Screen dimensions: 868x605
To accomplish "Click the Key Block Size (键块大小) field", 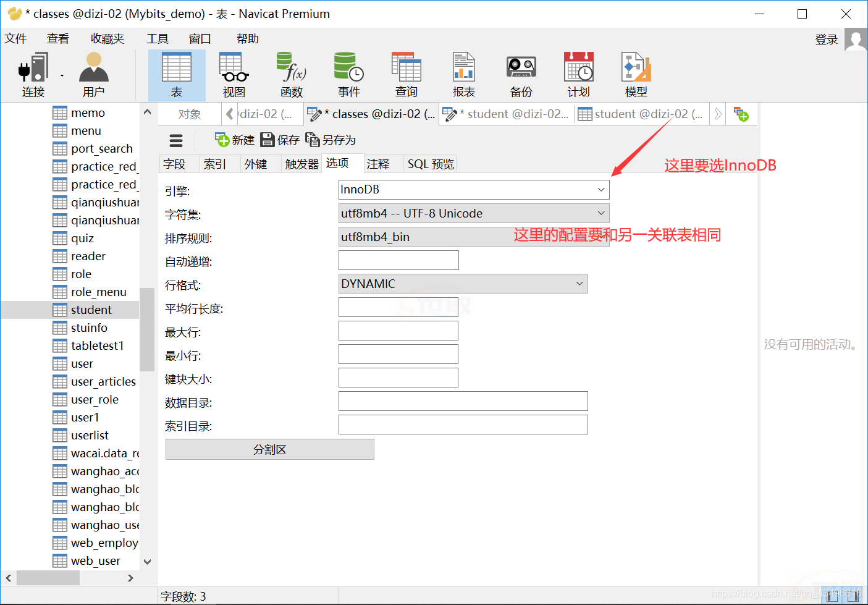I will pyautogui.click(x=398, y=378).
